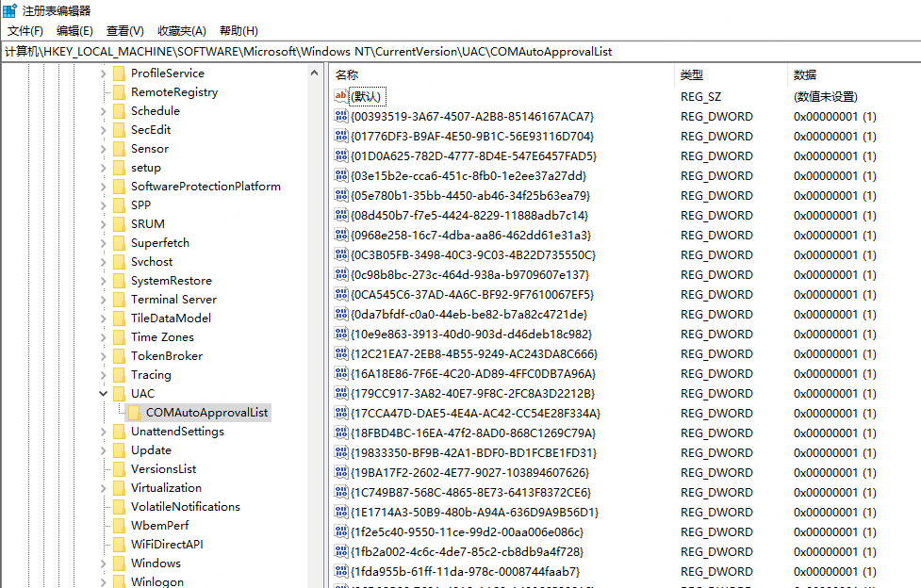Open the 文件(F) menu
This screenshot has height=588, width=921.
pyautogui.click(x=25, y=31)
